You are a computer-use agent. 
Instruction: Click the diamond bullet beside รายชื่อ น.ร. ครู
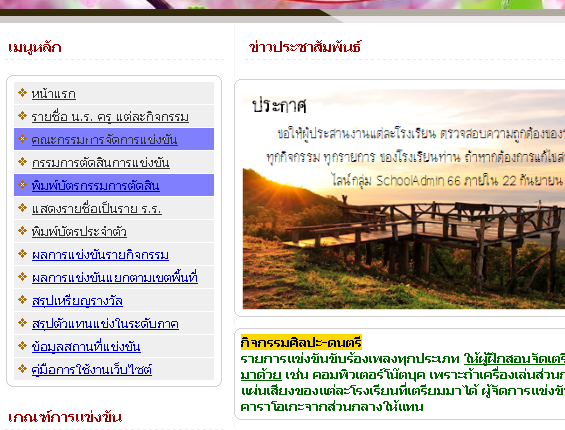pos(22,116)
